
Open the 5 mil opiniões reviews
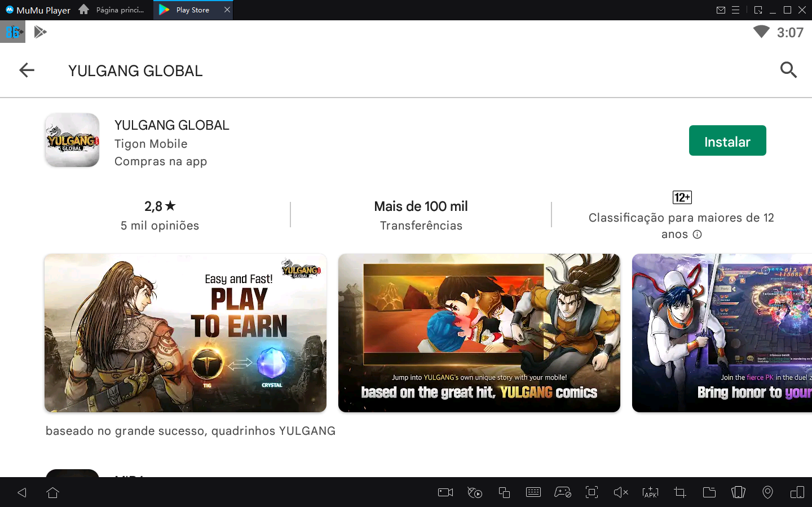tap(160, 226)
